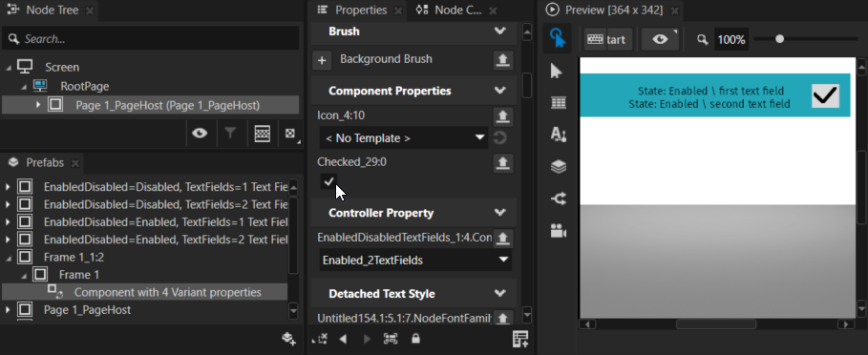
Task: Switch to the Node C... tab
Action: click(x=456, y=10)
